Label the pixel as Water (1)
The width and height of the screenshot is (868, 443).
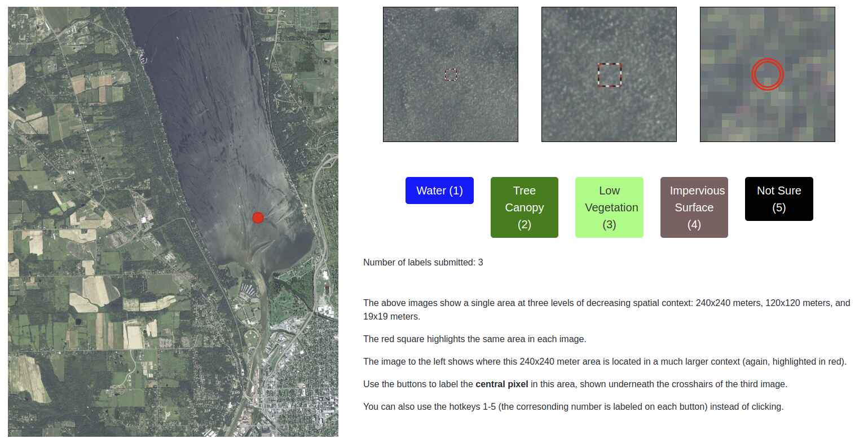(x=439, y=191)
